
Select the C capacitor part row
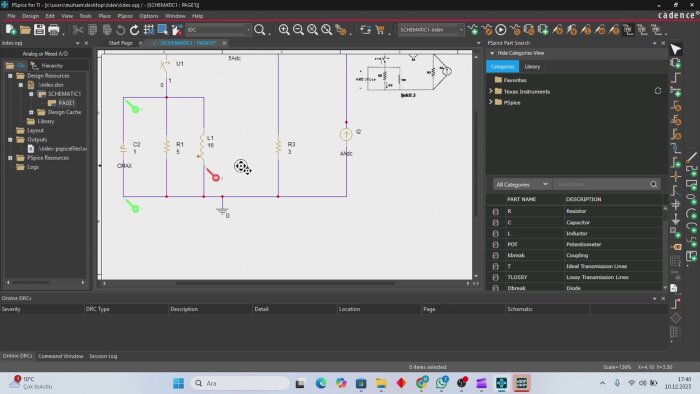click(575, 222)
